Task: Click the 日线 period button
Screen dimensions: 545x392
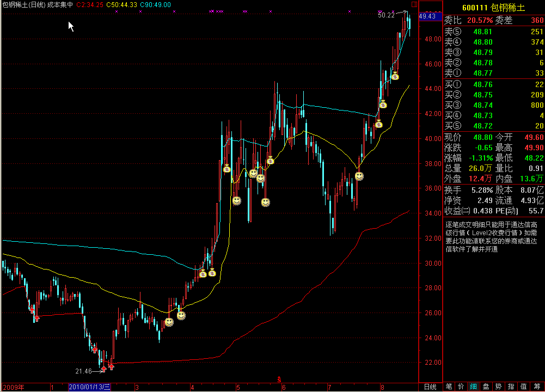Action: point(430,387)
